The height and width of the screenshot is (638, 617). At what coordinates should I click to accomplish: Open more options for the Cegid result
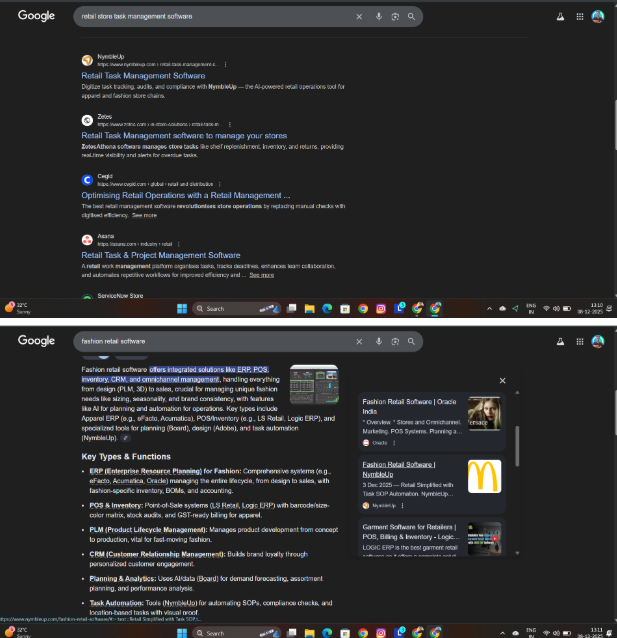coord(220,184)
